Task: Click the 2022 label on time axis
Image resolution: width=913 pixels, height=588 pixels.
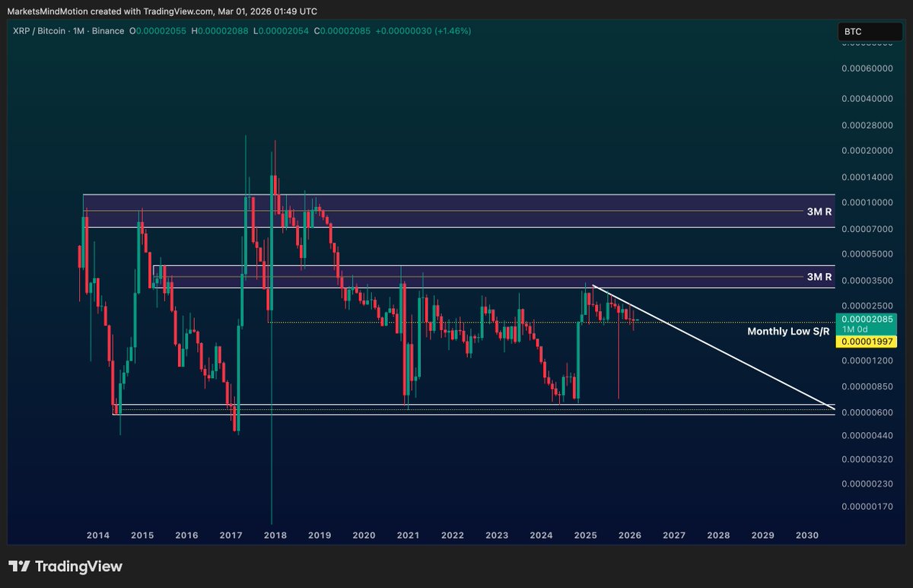Action: coord(453,536)
